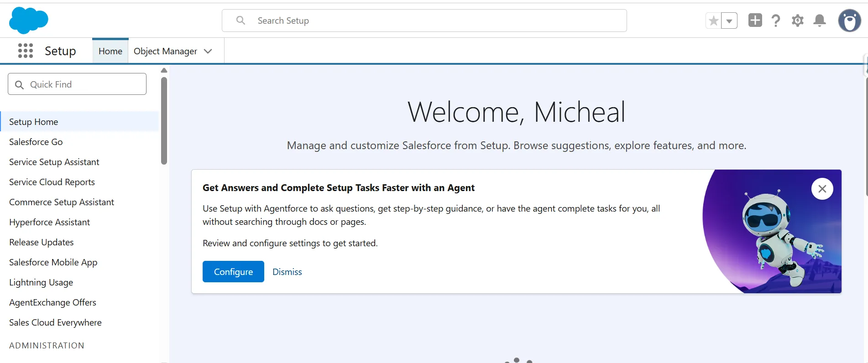The image size is (868, 363).
Task: Select AgentExchange Offers
Action: (53, 302)
